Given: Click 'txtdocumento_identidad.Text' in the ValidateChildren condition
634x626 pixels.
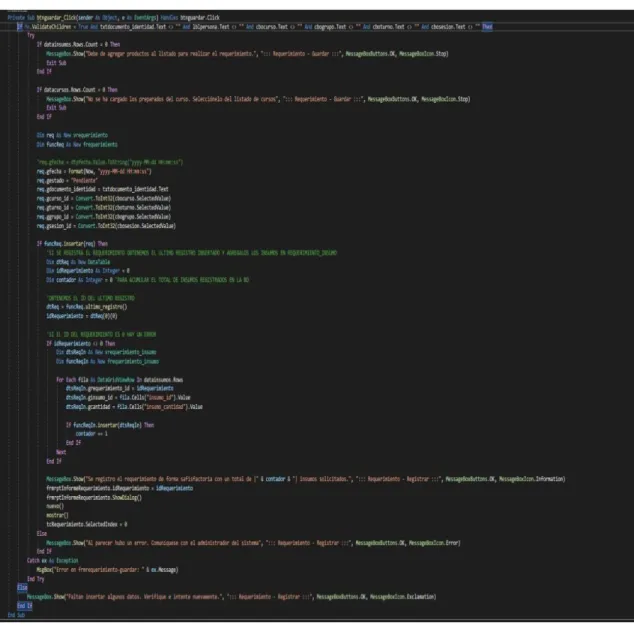Looking at the screenshot, I should click(x=133, y=27).
